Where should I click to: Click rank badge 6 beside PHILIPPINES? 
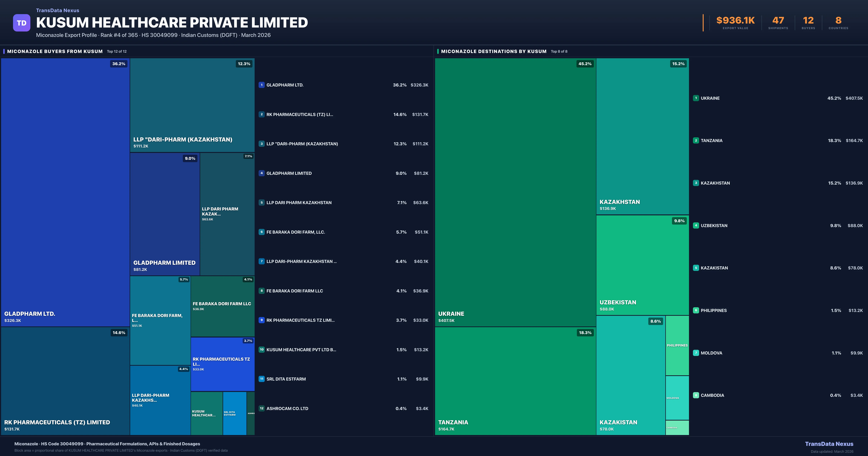(696, 310)
